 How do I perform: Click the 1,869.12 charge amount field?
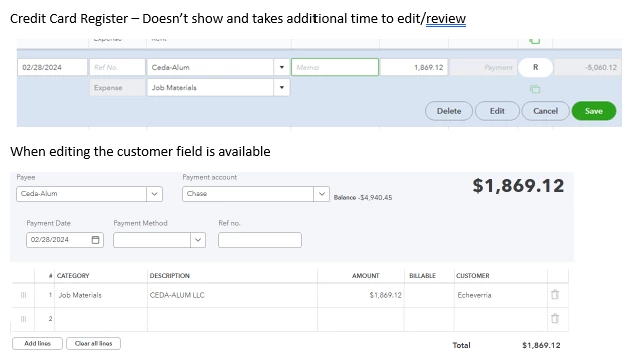[414, 67]
